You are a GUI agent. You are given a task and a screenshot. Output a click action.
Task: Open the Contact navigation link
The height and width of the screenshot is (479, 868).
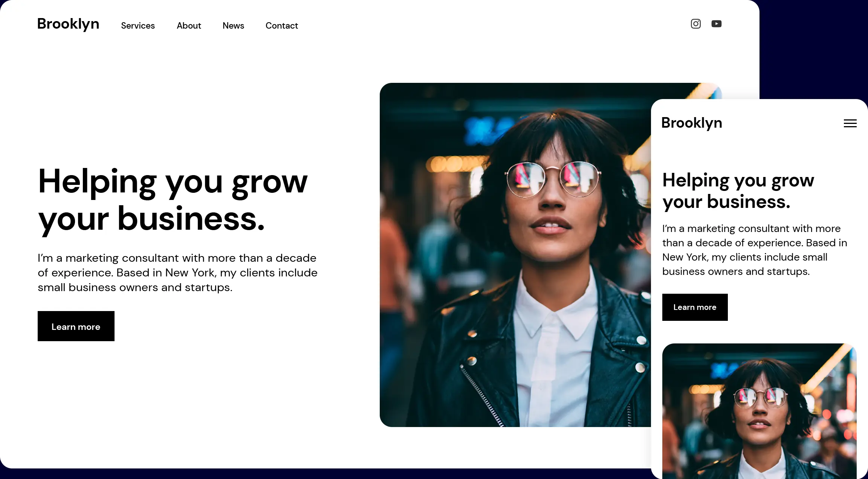(x=282, y=26)
